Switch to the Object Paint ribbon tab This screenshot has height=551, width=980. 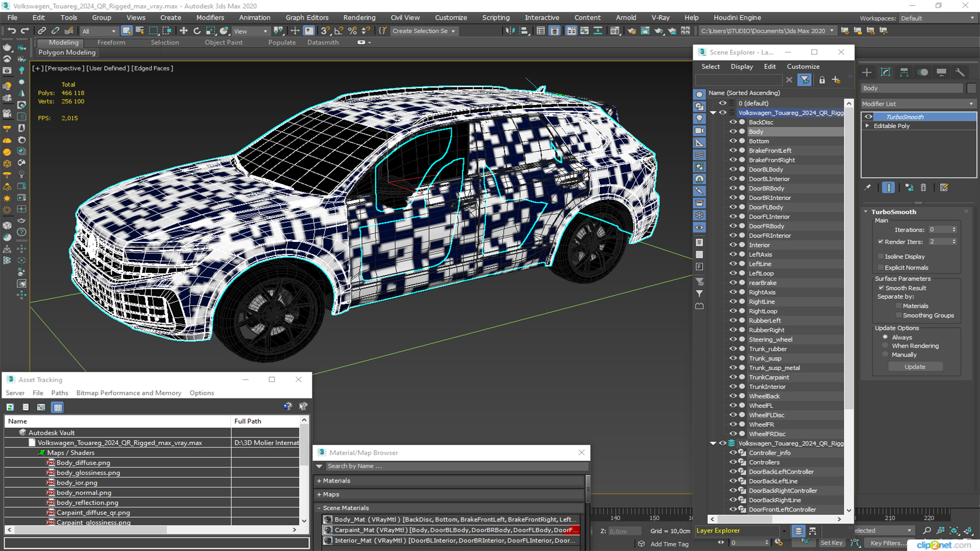pyautogui.click(x=223, y=42)
